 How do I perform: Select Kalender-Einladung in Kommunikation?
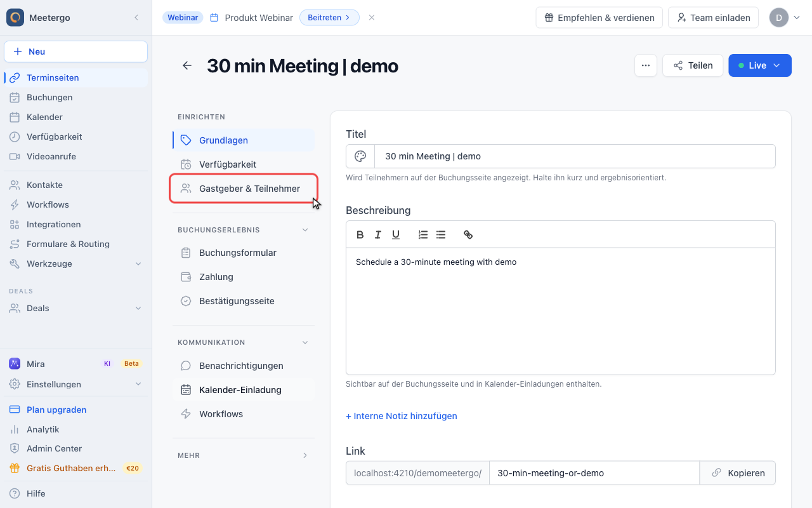click(244, 390)
